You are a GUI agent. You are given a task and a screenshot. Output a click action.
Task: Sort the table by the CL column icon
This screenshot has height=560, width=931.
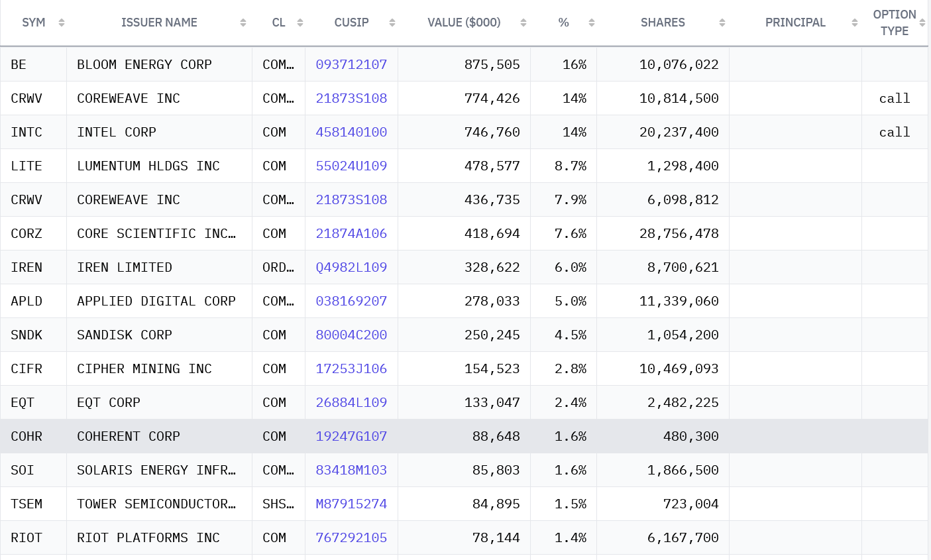coord(300,23)
